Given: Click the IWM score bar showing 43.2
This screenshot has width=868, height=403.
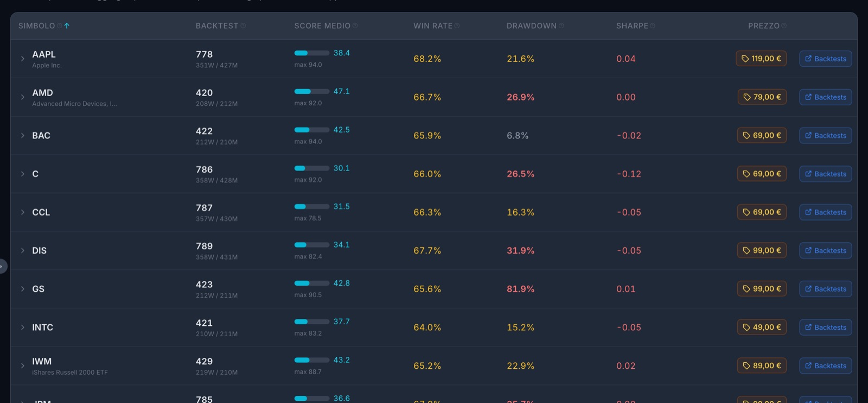Looking at the screenshot, I should click(x=312, y=360).
